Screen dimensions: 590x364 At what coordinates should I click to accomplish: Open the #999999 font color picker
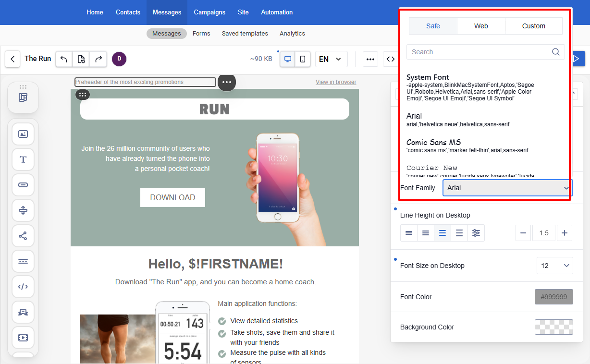(554, 297)
